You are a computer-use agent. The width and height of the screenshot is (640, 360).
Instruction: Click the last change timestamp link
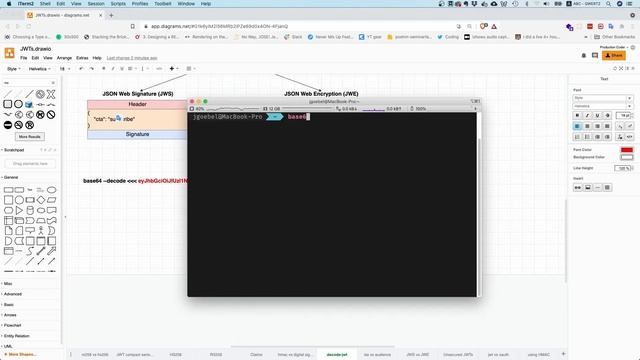click(x=132, y=58)
